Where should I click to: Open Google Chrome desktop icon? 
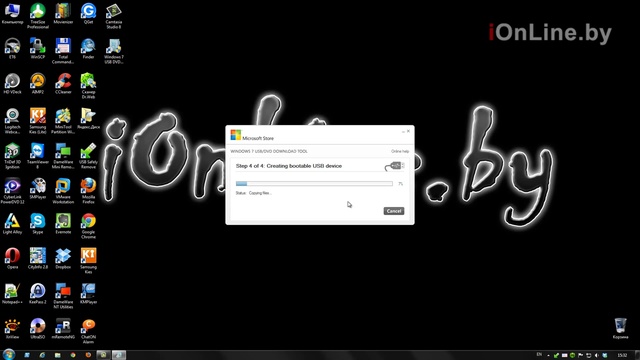[88, 226]
